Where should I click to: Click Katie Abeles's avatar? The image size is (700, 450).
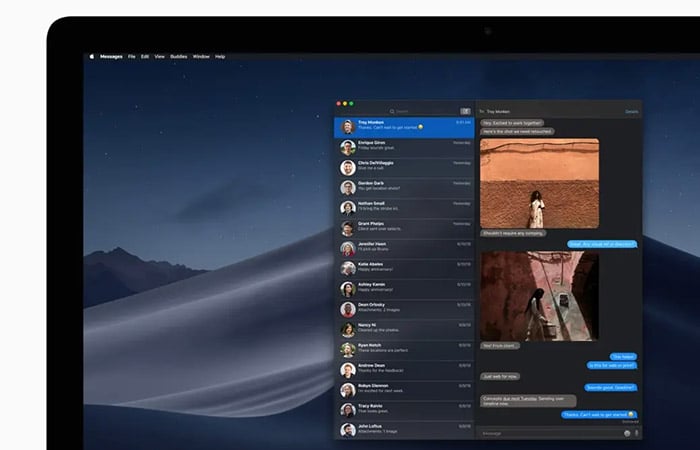[x=348, y=269]
